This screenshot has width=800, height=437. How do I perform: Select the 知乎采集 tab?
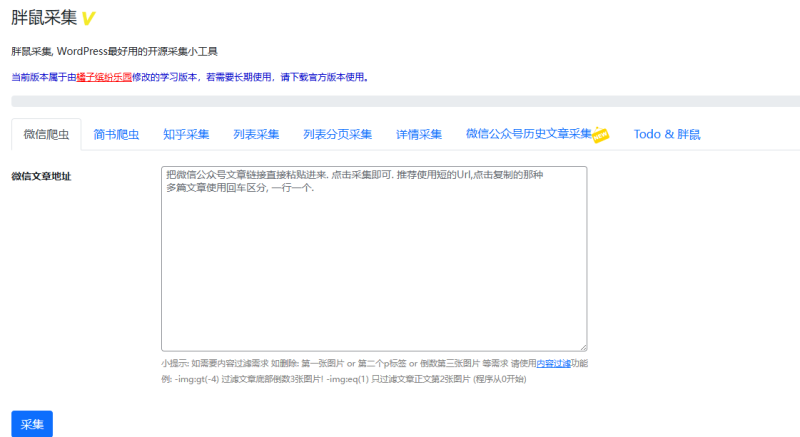[186, 135]
